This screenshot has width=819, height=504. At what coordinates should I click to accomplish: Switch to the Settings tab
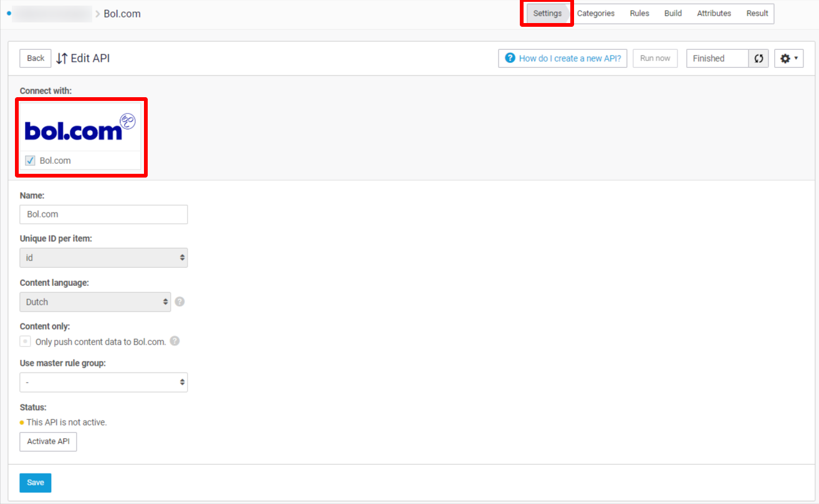pos(547,13)
